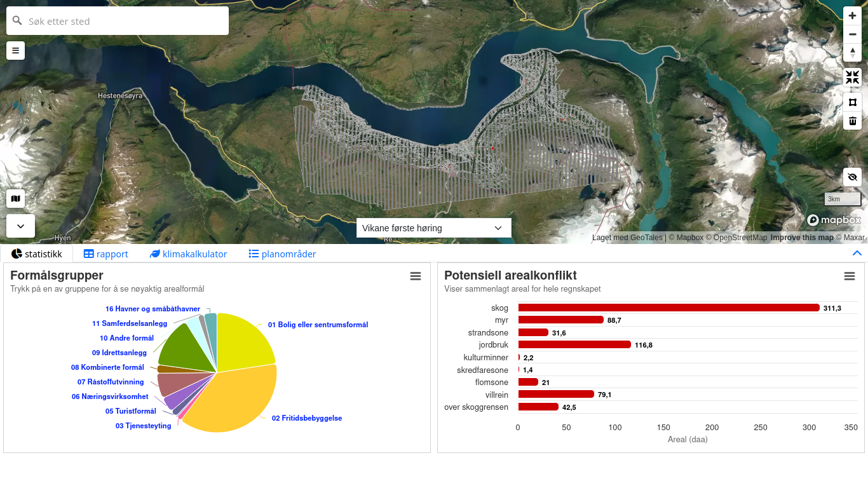Open the basemap layer map icon
868x488 pixels.
[x=15, y=199]
